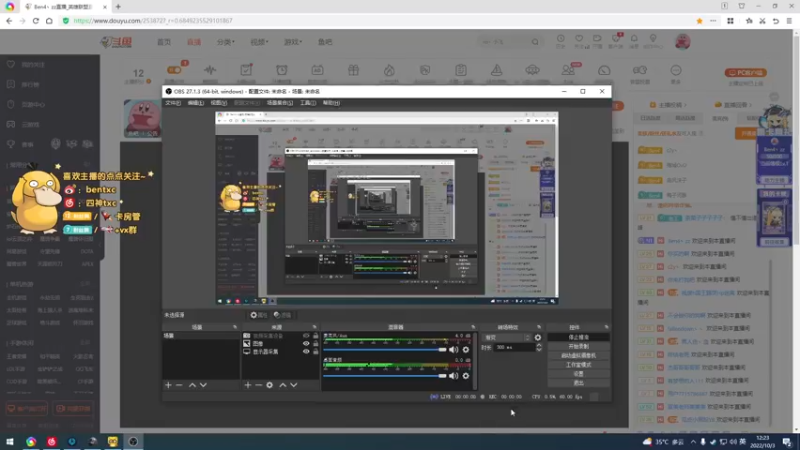
Task: Pop out the 控件 dock panel
Action: [607, 327]
